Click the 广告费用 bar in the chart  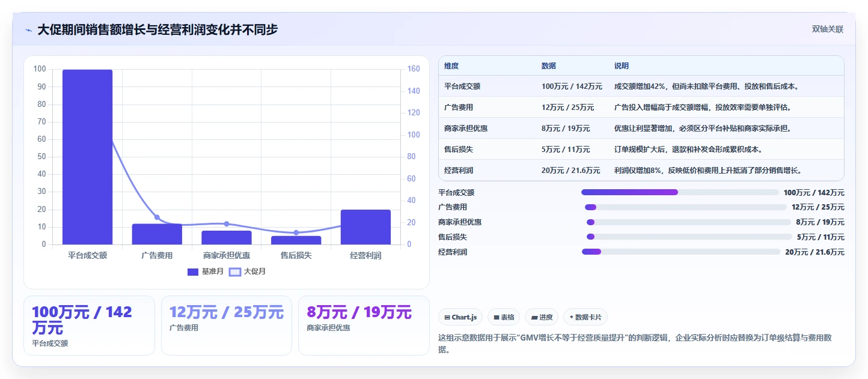pos(157,234)
